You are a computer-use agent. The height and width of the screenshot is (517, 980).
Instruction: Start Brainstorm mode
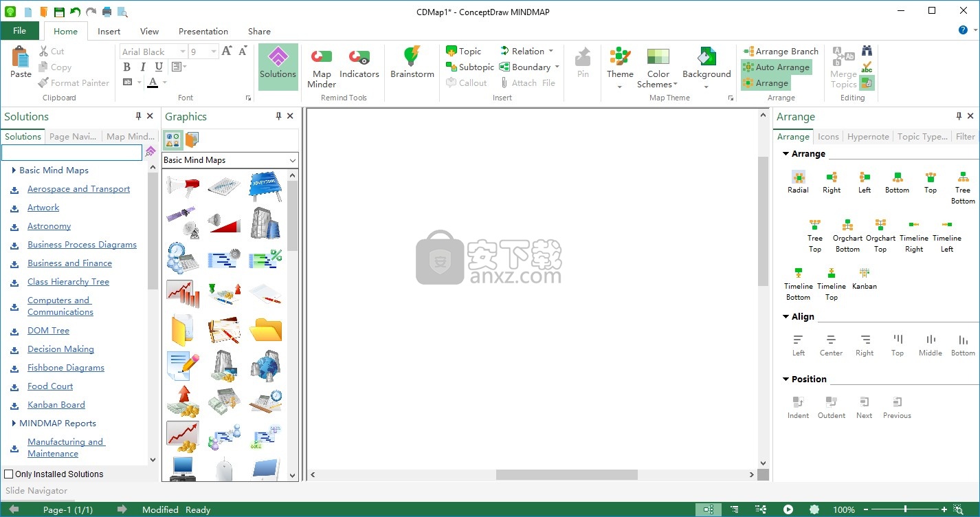[x=412, y=63]
